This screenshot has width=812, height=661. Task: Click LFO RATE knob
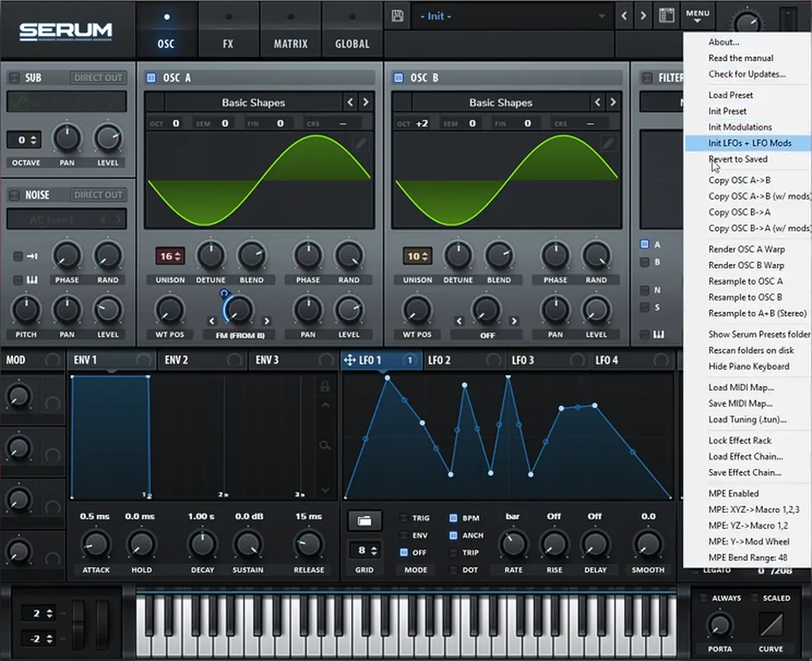tap(513, 544)
